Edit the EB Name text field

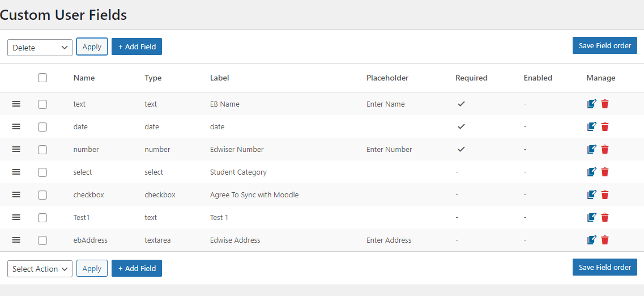point(591,104)
